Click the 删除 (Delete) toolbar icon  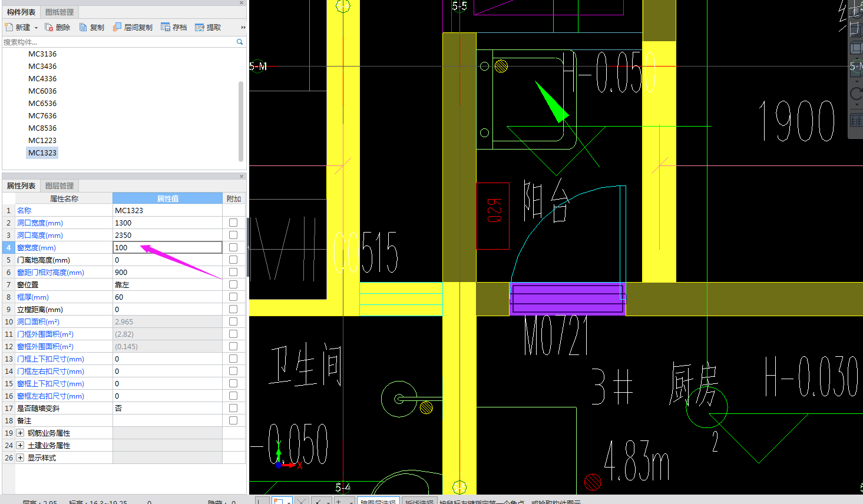(x=49, y=27)
